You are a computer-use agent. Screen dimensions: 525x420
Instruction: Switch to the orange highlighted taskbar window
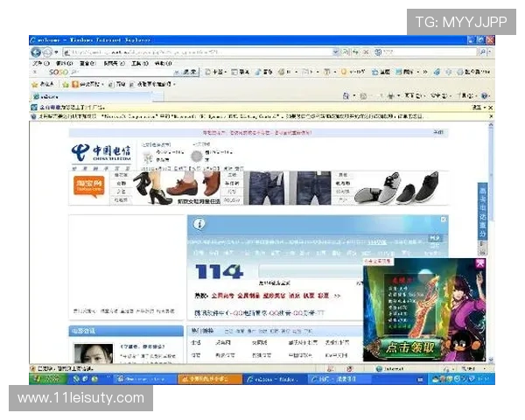pyautogui.click(x=208, y=379)
